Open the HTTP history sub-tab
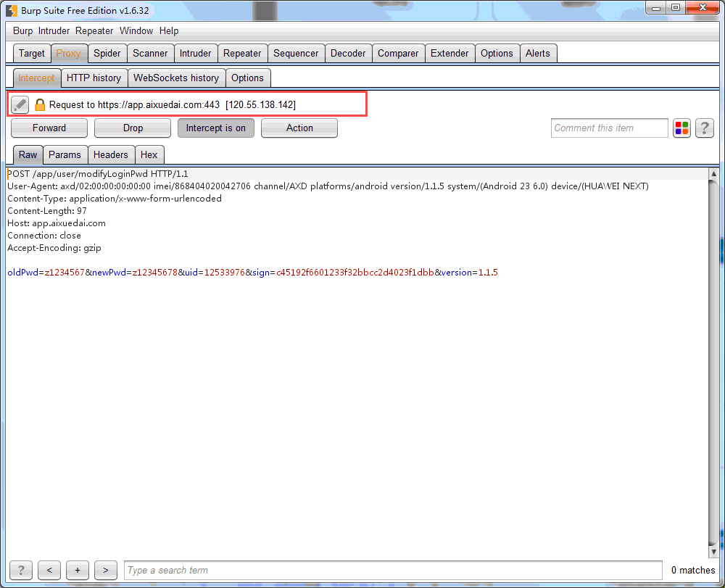Viewport: 725px width, 588px height. (x=94, y=78)
